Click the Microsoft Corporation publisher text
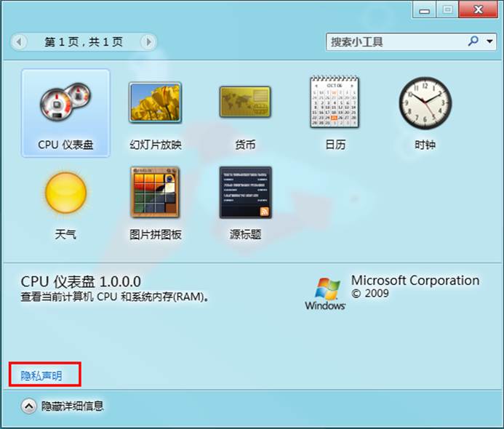This screenshot has width=504, height=429. (415, 281)
